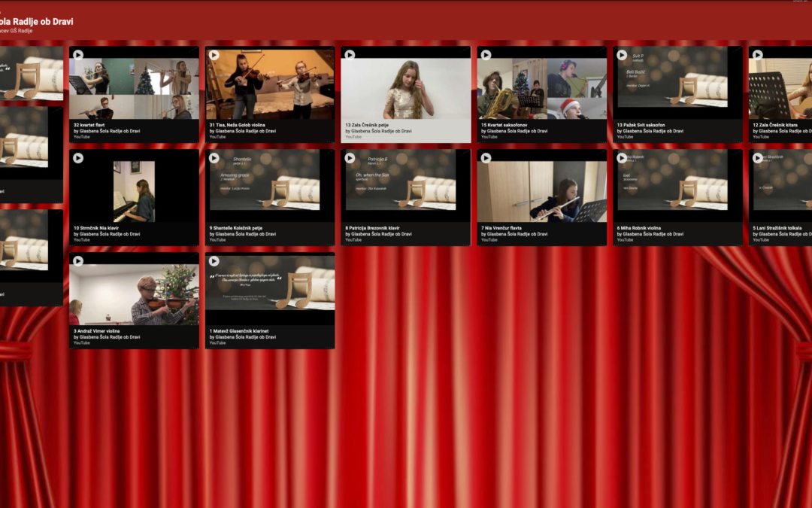Click YouTube label under 1 Matevž Glasenčnik klarinet
Screen dimensions: 812x508
click(x=217, y=343)
